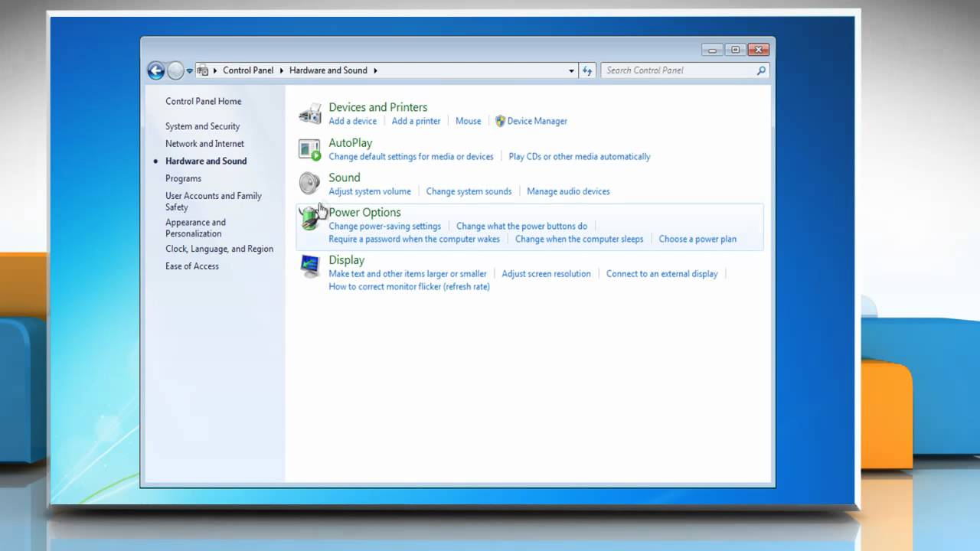Open Clock, Language, and Region

pos(219,249)
